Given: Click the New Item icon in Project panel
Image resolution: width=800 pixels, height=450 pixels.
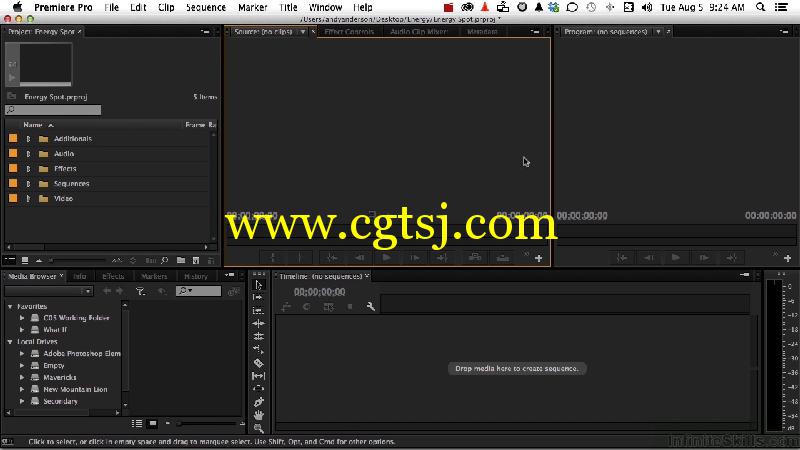Looking at the screenshot, I should pos(196,260).
